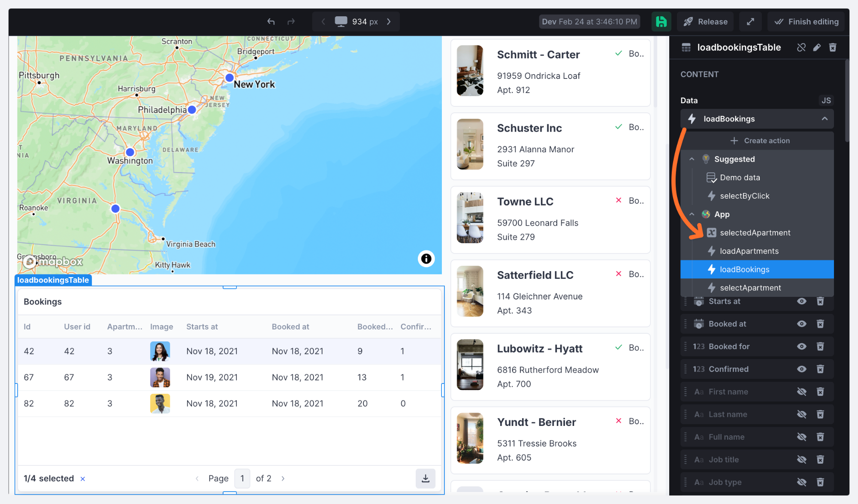Click the Release button
Screen dimensions: 858x504
(705, 21)
